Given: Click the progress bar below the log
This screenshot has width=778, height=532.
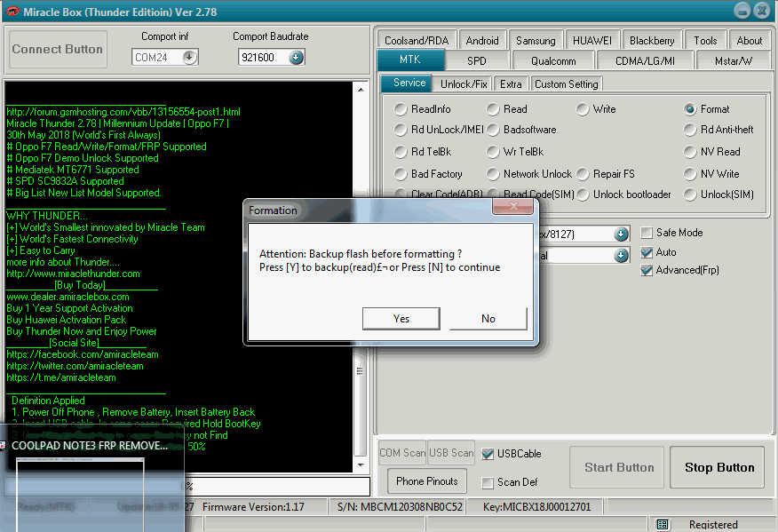Looking at the screenshot, I should tap(187, 487).
